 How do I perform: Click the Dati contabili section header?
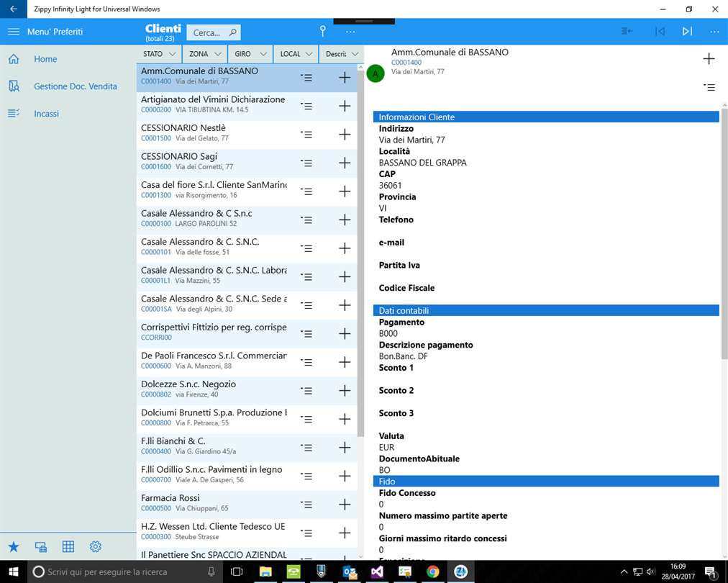click(546, 311)
